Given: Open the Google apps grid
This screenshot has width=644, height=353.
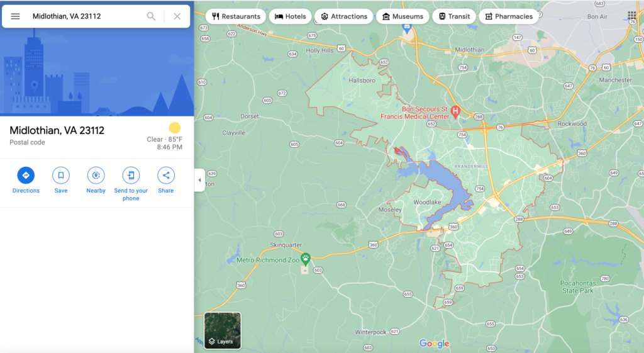Looking at the screenshot, I should click(x=631, y=16).
